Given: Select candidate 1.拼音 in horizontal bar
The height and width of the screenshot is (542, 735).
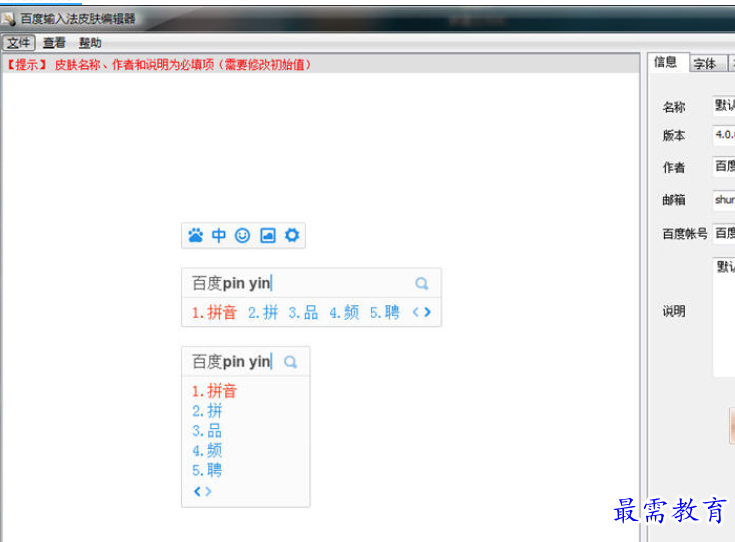Looking at the screenshot, I should pos(214,312).
